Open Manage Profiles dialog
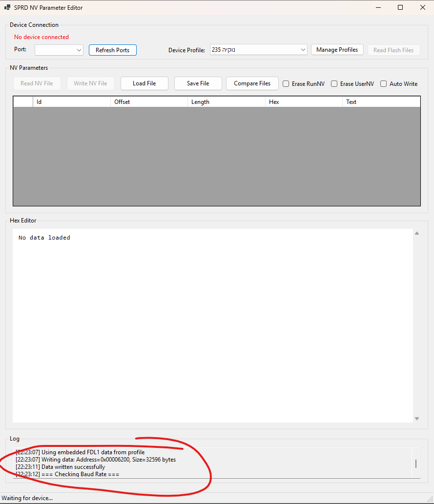 click(337, 50)
